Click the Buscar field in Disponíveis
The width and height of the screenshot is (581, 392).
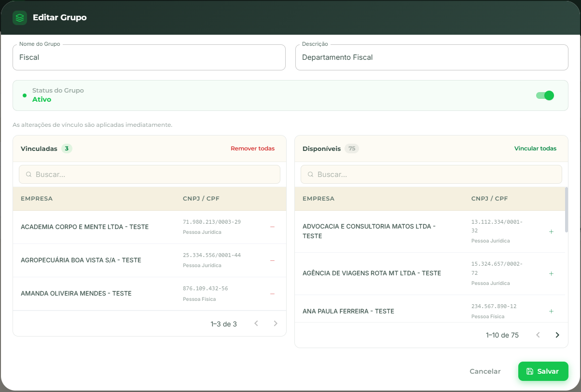point(431,175)
